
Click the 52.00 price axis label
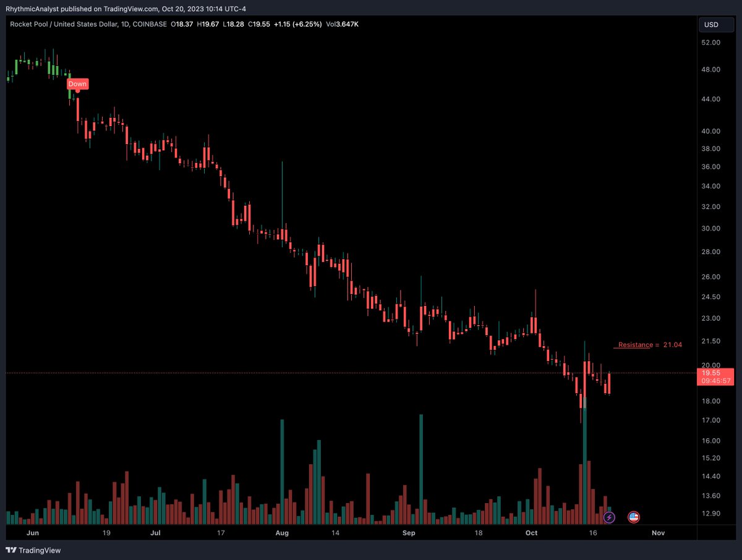(x=712, y=43)
